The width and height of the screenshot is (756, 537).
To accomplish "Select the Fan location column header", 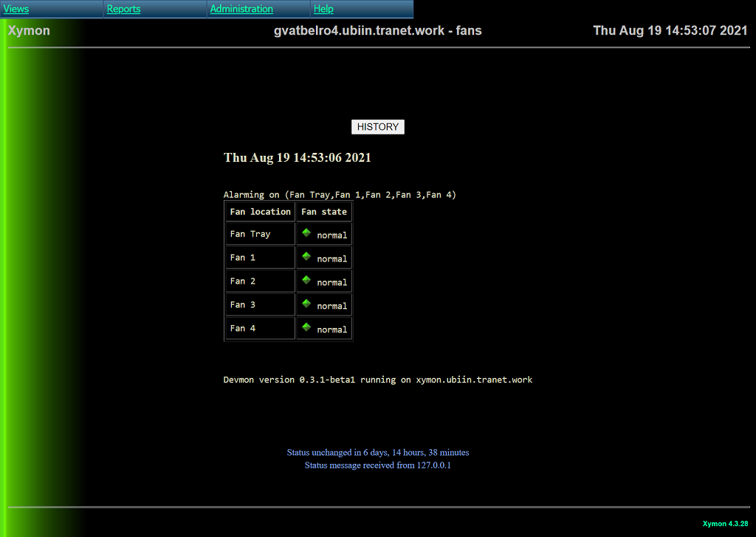I will [x=260, y=212].
